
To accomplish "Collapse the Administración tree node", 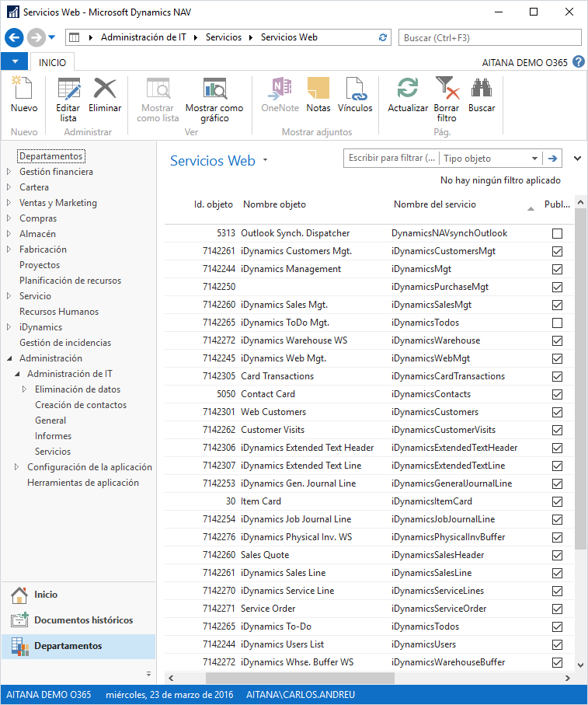I will [x=9, y=358].
